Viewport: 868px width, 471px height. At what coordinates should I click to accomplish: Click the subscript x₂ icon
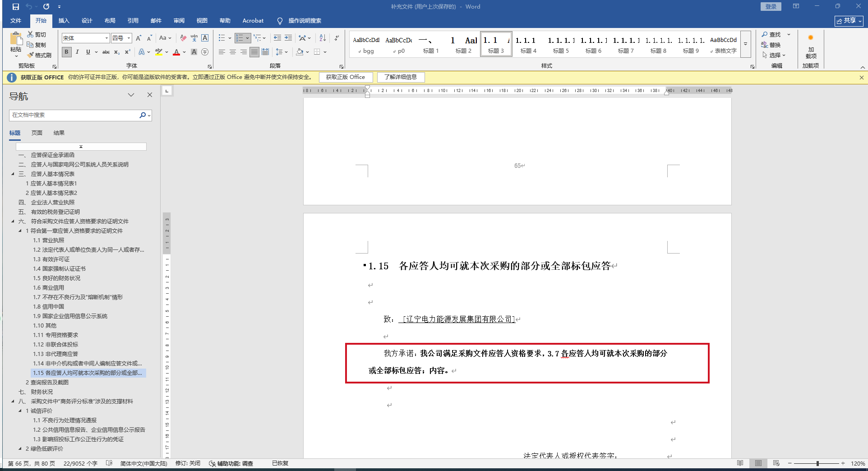117,52
